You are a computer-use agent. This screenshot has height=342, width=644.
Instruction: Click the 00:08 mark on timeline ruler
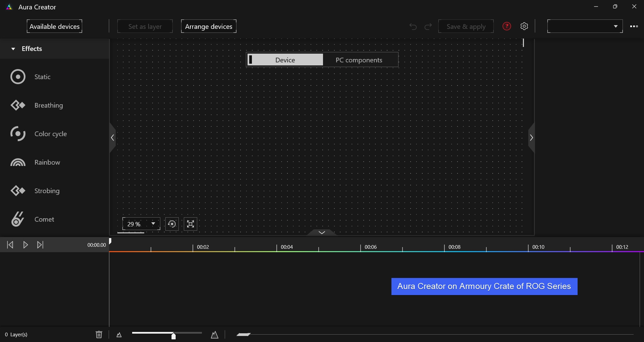pos(454,247)
